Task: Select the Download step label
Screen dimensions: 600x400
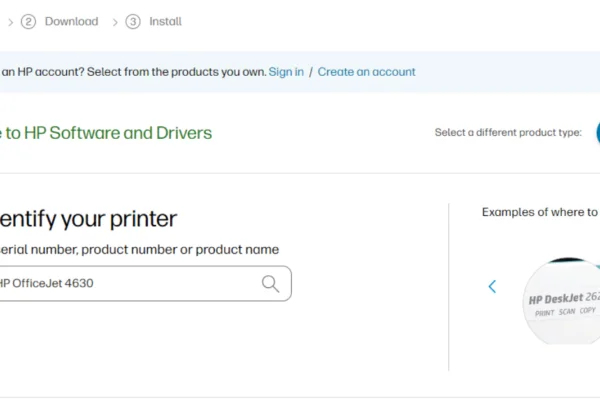Action: click(71, 21)
